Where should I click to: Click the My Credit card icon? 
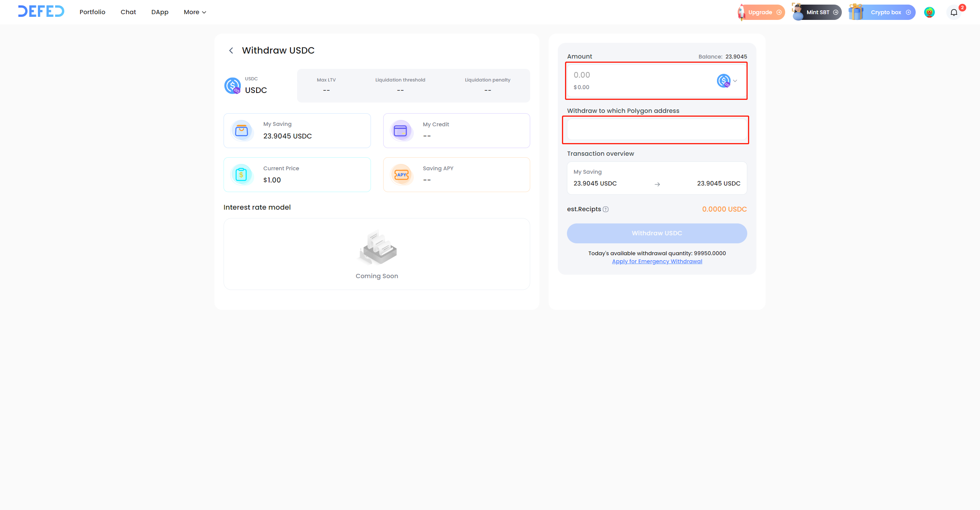pyautogui.click(x=400, y=131)
